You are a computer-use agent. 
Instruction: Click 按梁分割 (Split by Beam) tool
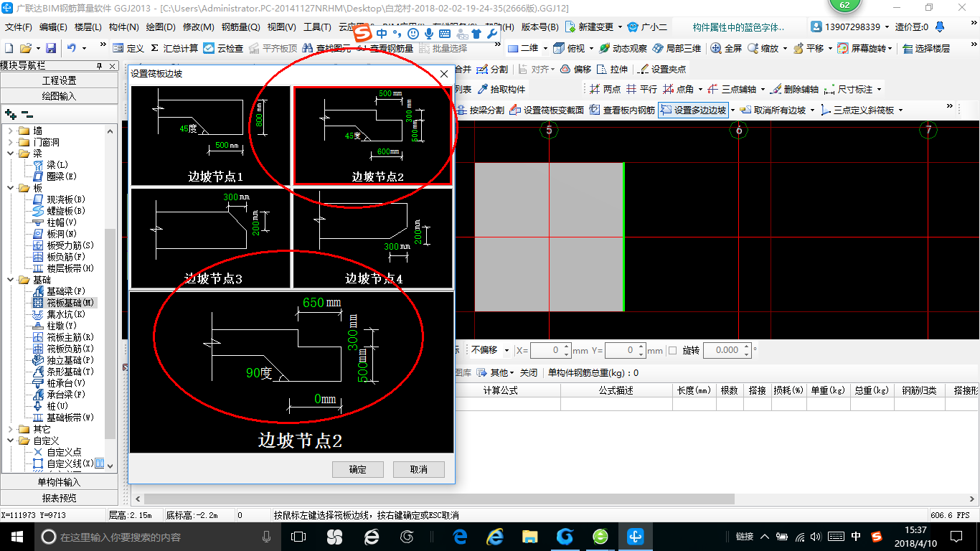(481, 110)
